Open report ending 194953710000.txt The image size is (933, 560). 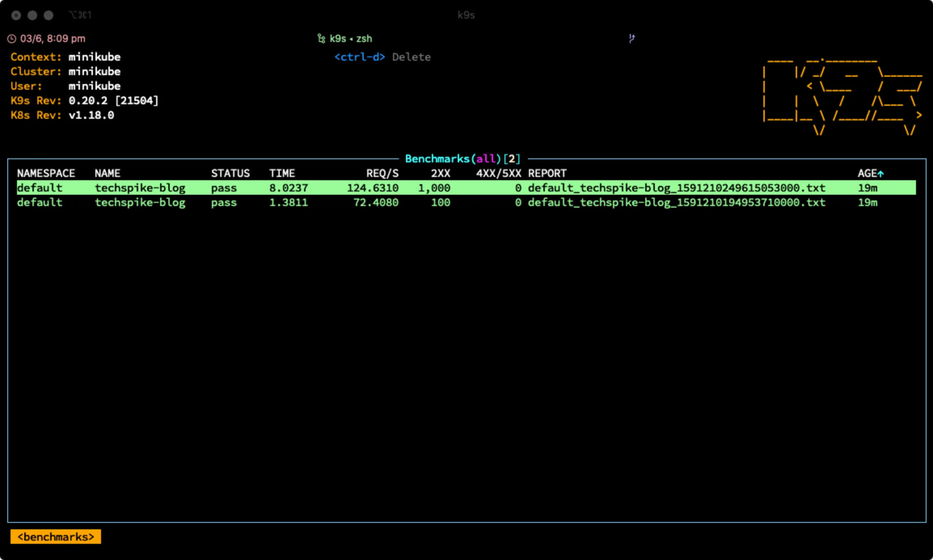coord(677,202)
